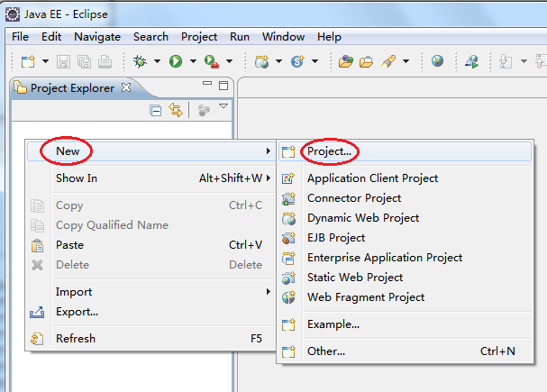Click the Save disk icon in toolbar
This screenshot has height=392, width=547.
(63, 62)
